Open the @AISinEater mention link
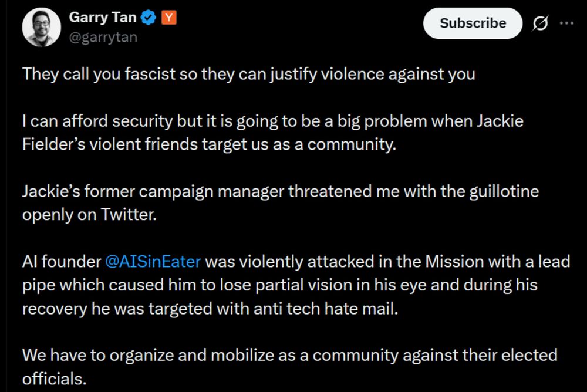 [153, 261]
